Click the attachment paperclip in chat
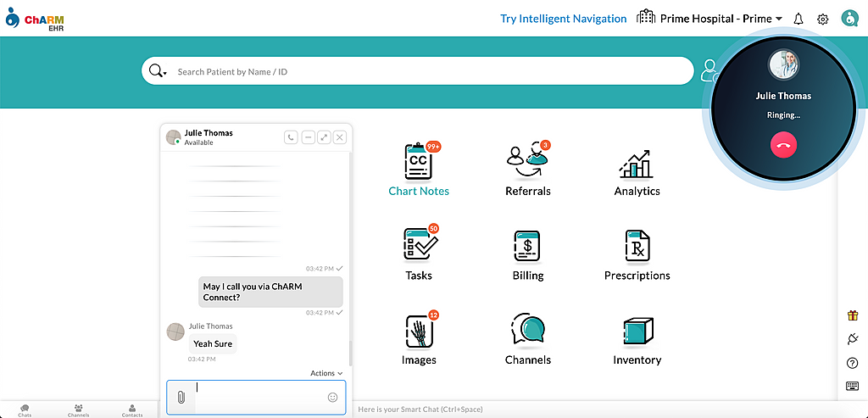The image size is (868, 418). point(181,397)
